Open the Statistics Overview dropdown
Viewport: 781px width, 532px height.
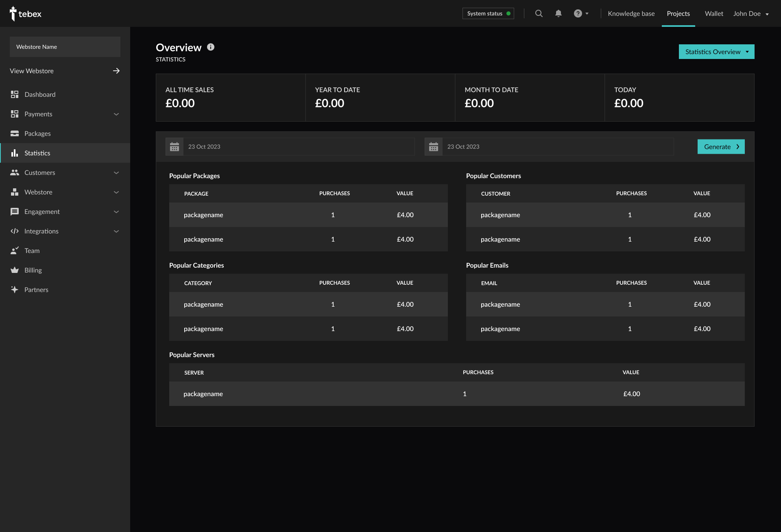click(x=716, y=52)
